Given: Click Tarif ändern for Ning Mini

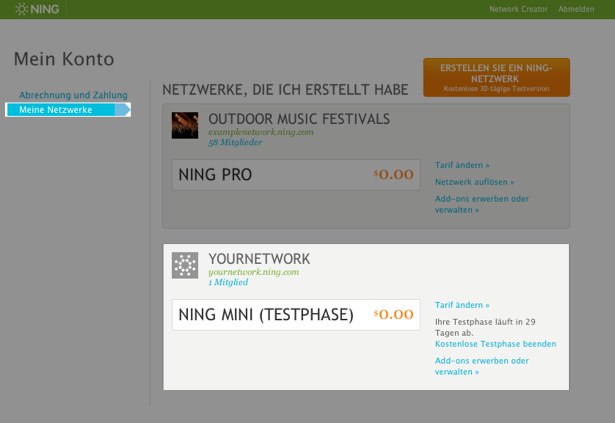Looking at the screenshot, I should click(462, 305).
